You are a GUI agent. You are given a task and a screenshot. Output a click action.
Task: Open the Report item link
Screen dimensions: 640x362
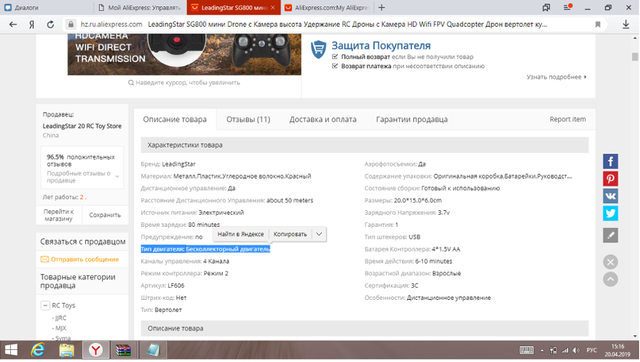pyautogui.click(x=567, y=119)
